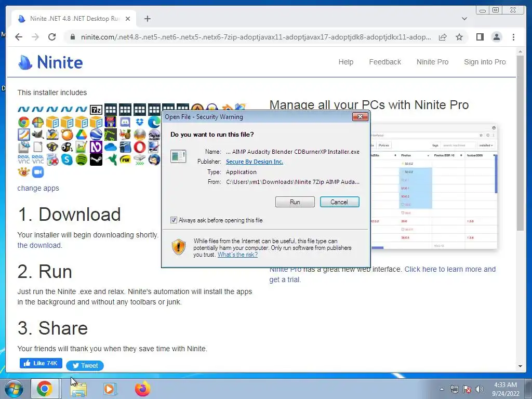Open the Windows Start menu
The width and height of the screenshot is (532, 399).
click(13, 389)
